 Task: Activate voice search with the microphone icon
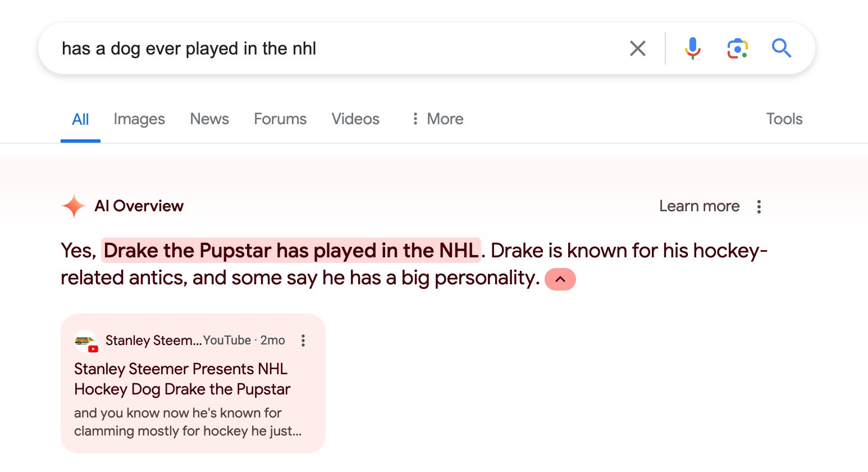point(692,48)
